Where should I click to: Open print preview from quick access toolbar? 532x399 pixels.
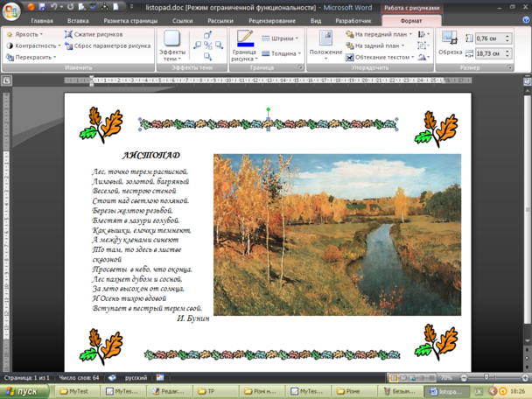click(x=81, y=6)
